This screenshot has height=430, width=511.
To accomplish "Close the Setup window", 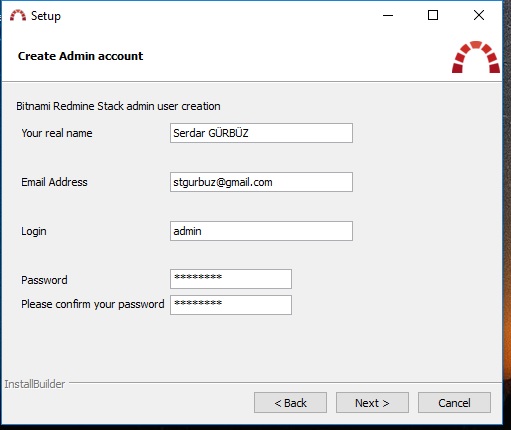I will 479,15.
